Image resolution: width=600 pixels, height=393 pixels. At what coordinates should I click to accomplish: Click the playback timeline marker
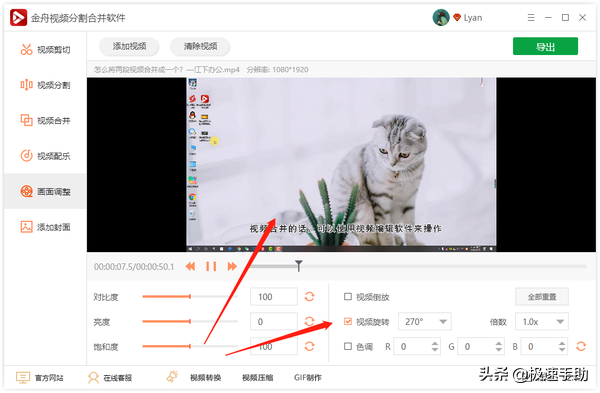click(298, 265)
